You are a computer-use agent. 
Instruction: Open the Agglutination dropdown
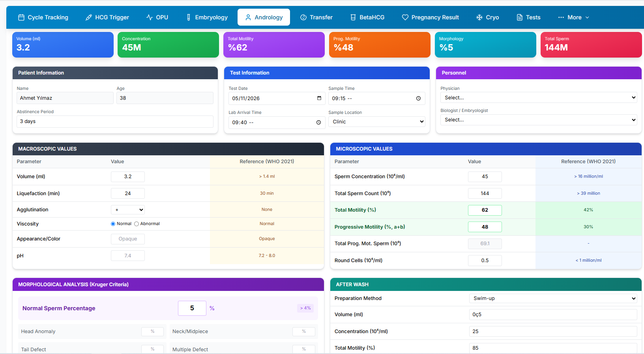coord(128,210)
